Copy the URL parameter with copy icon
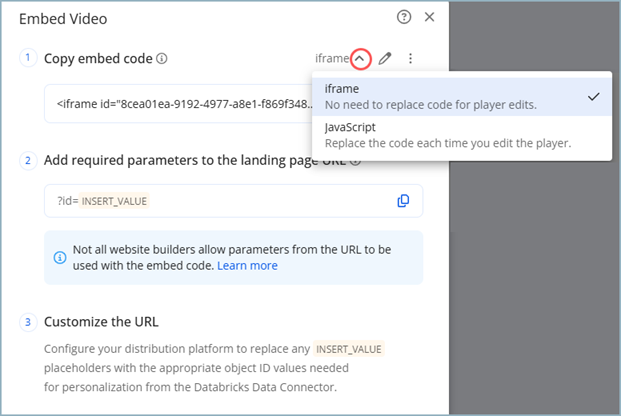 (x=403, y=201)
